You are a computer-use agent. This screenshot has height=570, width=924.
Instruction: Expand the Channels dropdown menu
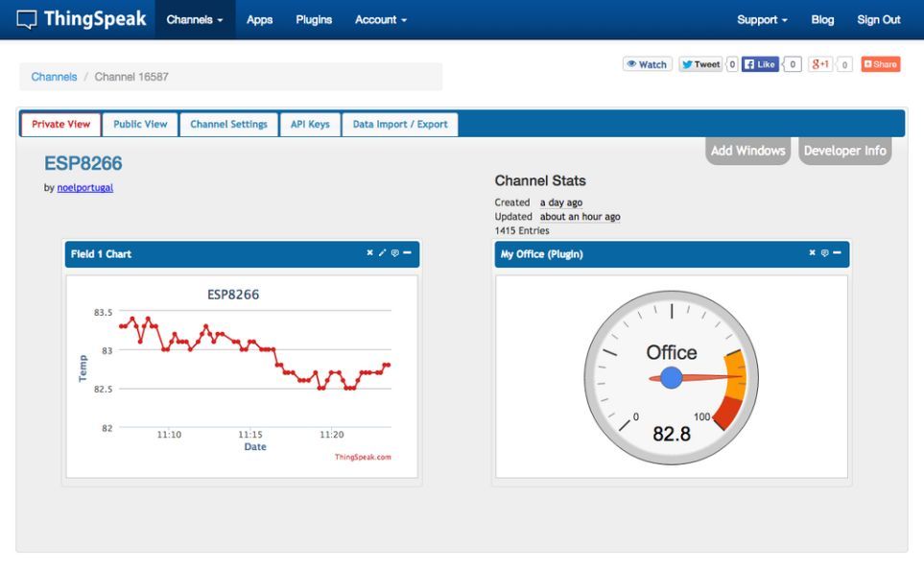[195, 19]
